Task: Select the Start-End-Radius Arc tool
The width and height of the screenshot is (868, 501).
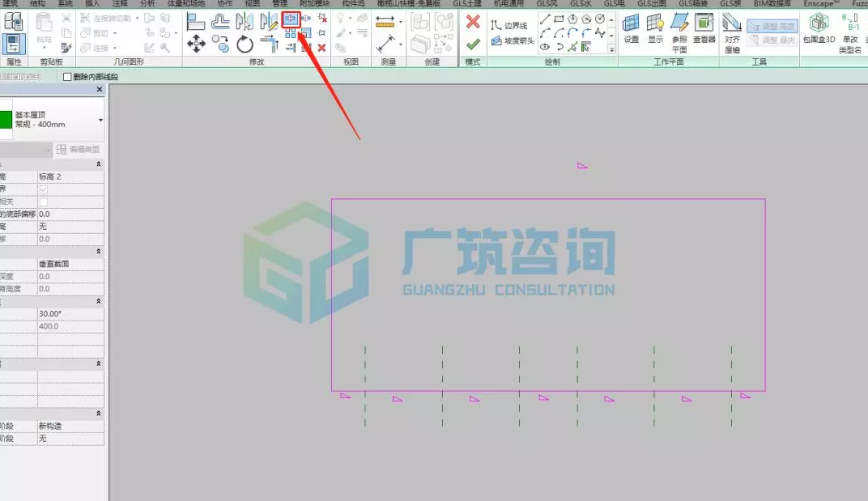Action: (x=545, y=33)
